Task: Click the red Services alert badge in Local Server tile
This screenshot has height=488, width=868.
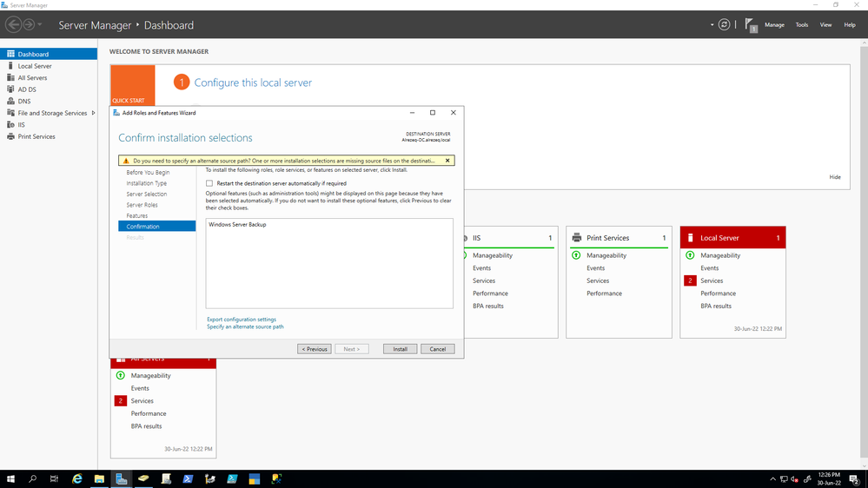Action: 690,280
